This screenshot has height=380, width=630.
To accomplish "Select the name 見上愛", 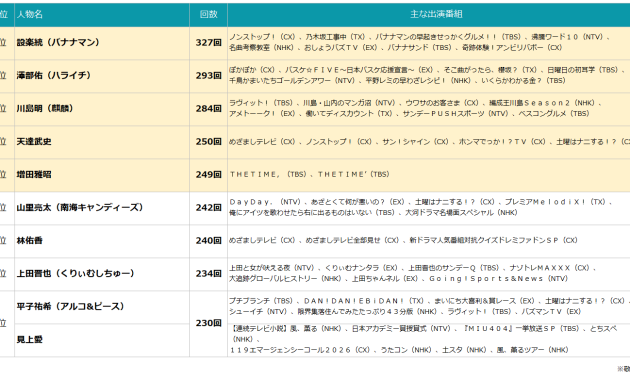I will pyautogui.click(x=29, y=340).
